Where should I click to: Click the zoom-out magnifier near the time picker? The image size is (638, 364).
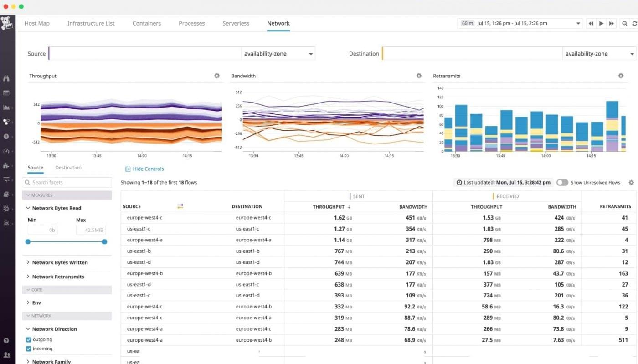(x=625, y=23)
